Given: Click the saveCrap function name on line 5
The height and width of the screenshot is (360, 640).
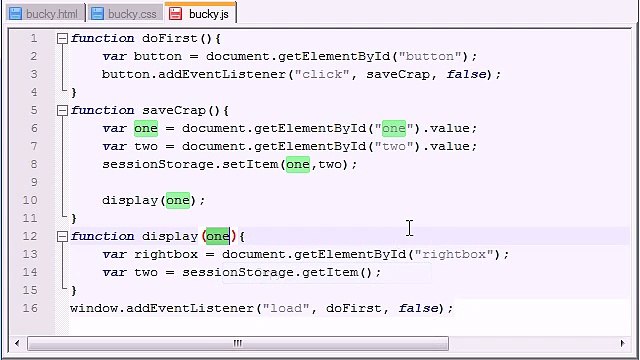Looking at the screenshot, I should (x=174, y=110).
